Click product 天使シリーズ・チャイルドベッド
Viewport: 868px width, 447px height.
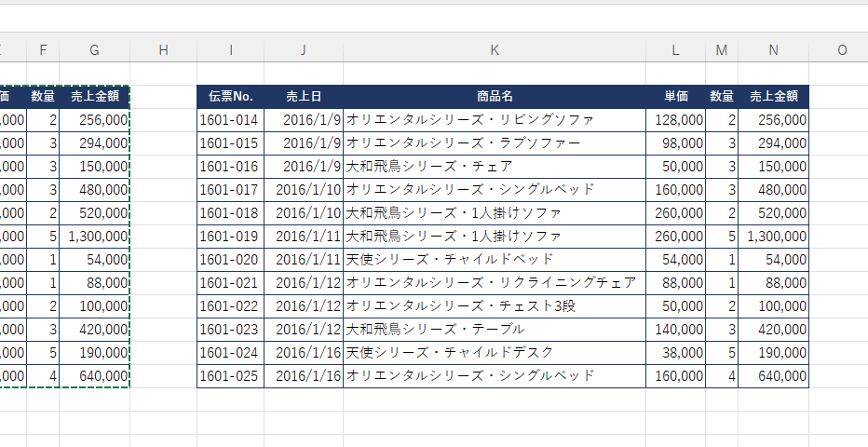495,260
